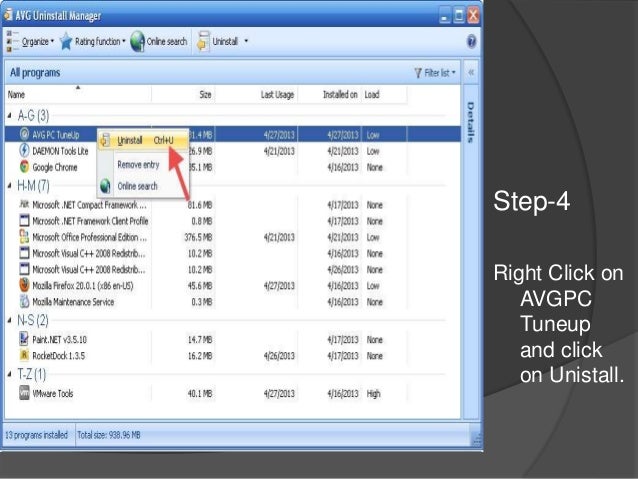The height and width of the screenshot is (479, 638).
Task: Click the .NET Compact Framework icon
Action: coord(24,204)
